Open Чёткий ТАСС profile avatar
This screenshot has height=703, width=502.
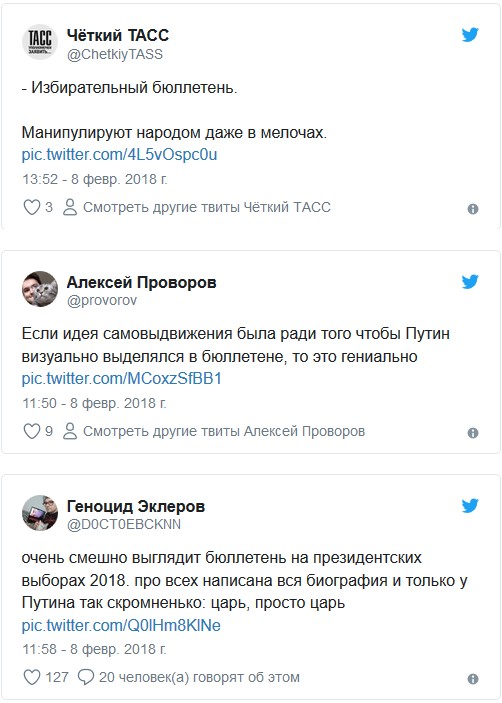40,42
